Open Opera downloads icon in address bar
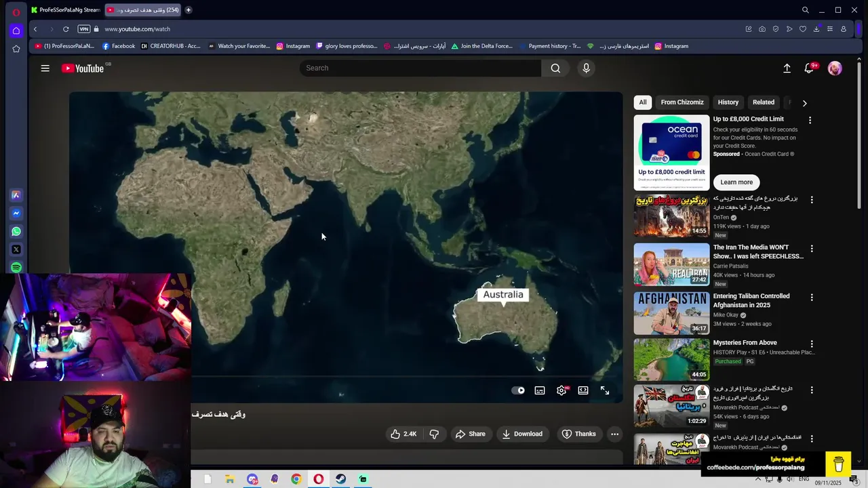 coord(816,29)
